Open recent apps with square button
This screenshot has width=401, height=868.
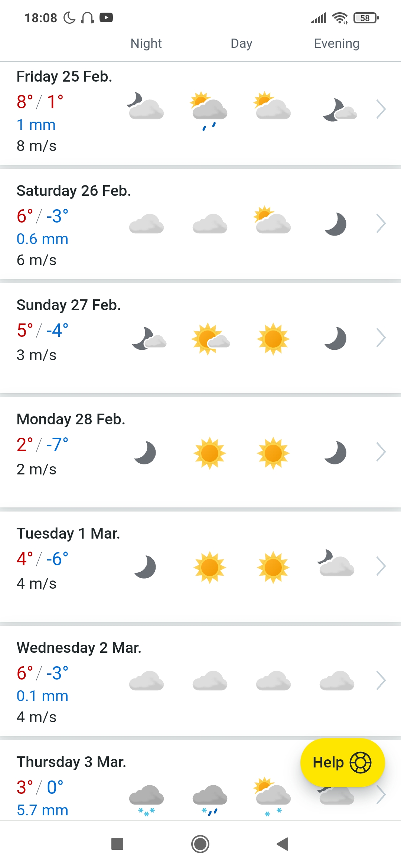pyautogui.click(x=117, y=844)
